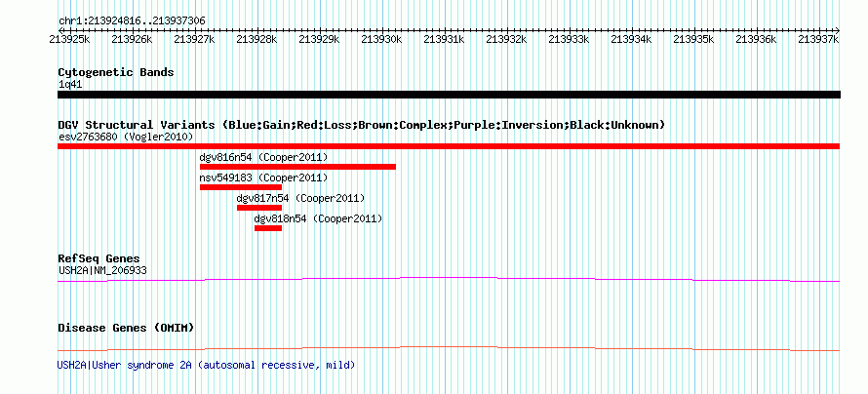The height and width of the screenshot is (394, 868).
Task: Open the dgv817n54 (Cooper2011) label
Action: click(x=300, y=198)
